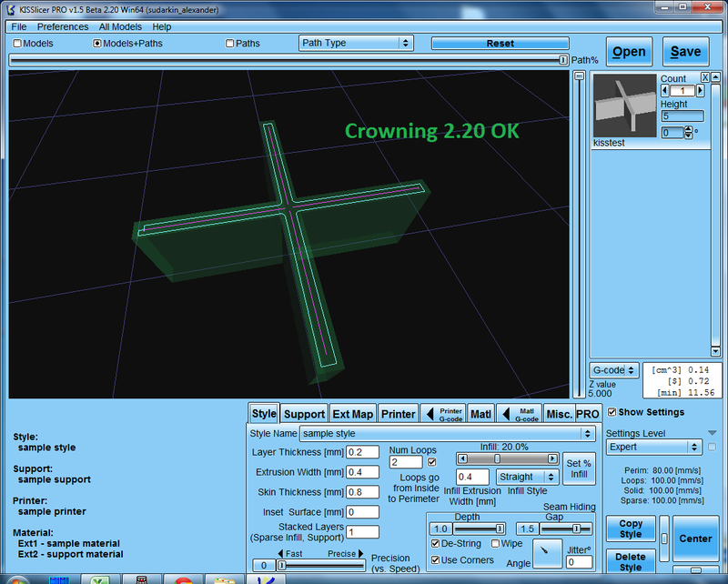The image size is (728, 584).
Task: Click the vertical Z layer slider handle
Action: click(579, 76)
